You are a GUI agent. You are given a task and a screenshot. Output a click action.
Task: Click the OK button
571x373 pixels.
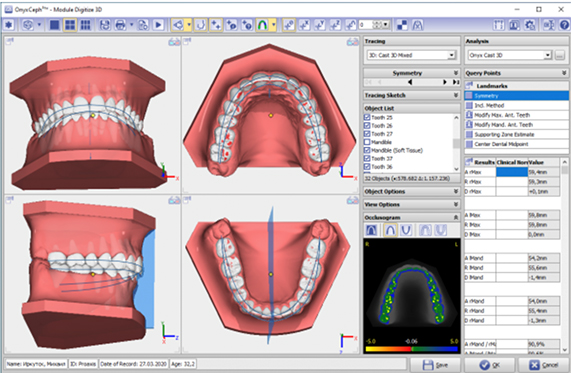[x=489, y=365]
